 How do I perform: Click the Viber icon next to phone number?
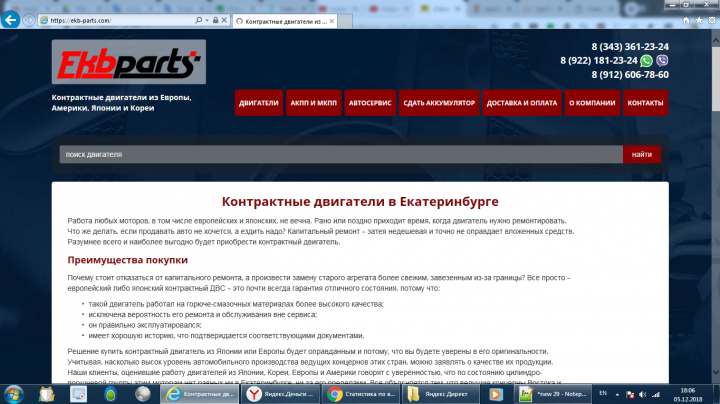pyautogui.click(x=662, y=61)
